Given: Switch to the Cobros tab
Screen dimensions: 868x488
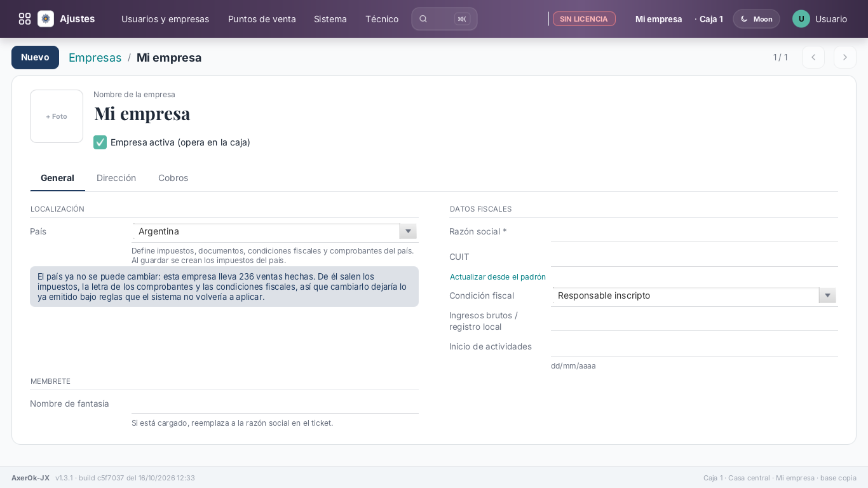Looking at the screenshot, I should pos(173,178).
